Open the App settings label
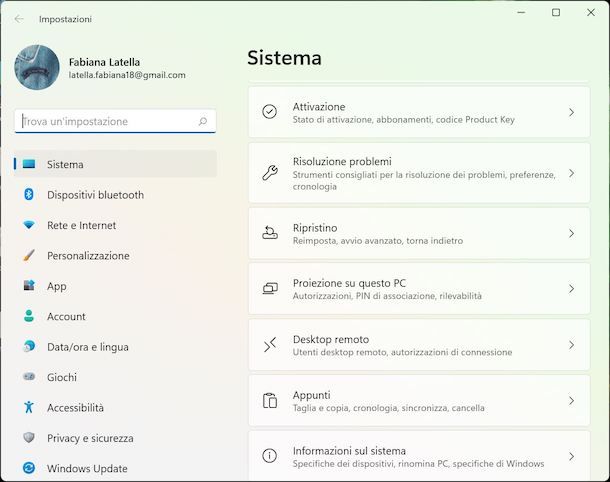 click(57, 286)
